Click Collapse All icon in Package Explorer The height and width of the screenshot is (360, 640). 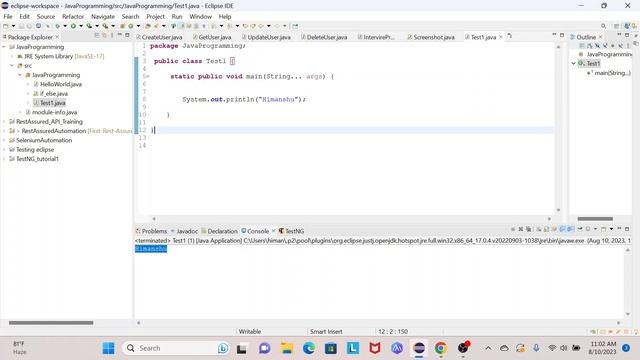97,36
